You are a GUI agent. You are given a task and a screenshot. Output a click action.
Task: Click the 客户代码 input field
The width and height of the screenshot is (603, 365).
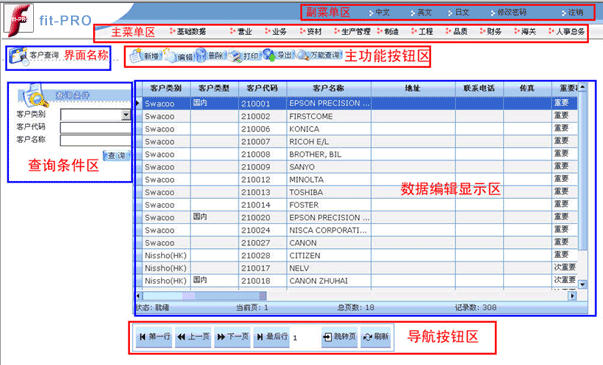[x=95, y=127]
